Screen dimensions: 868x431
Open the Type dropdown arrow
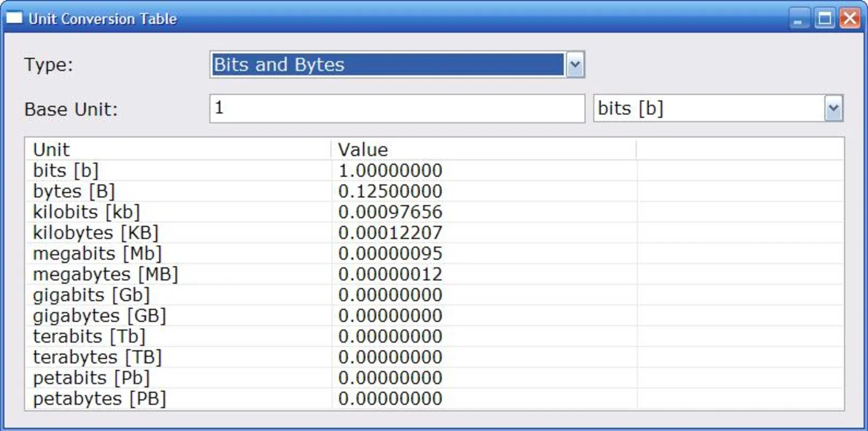pyautogui.click(x=575, y=65)
